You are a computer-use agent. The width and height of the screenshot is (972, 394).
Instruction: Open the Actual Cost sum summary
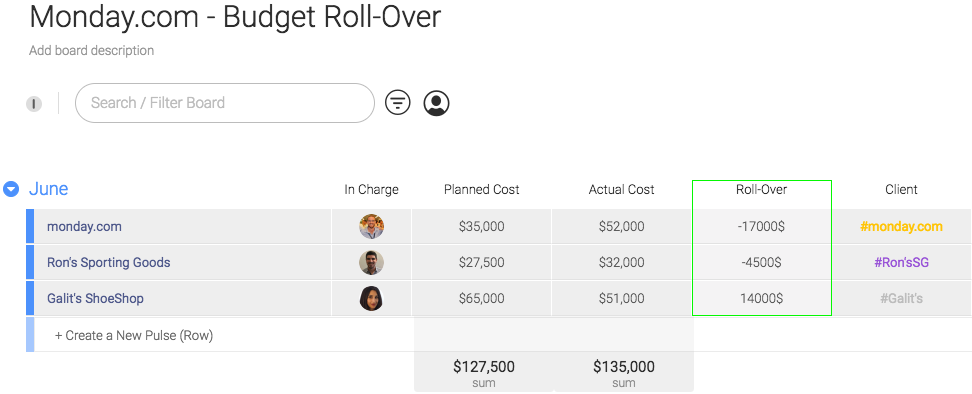pyautogui.click(x=624, y=372)
